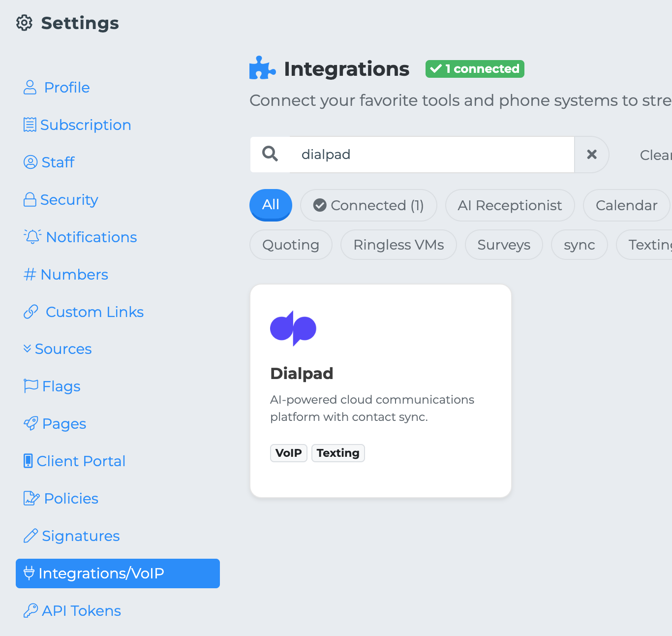Viewport: 672px width, 636px height.
Task: Click the search magnifier icon
Action: 270,154
